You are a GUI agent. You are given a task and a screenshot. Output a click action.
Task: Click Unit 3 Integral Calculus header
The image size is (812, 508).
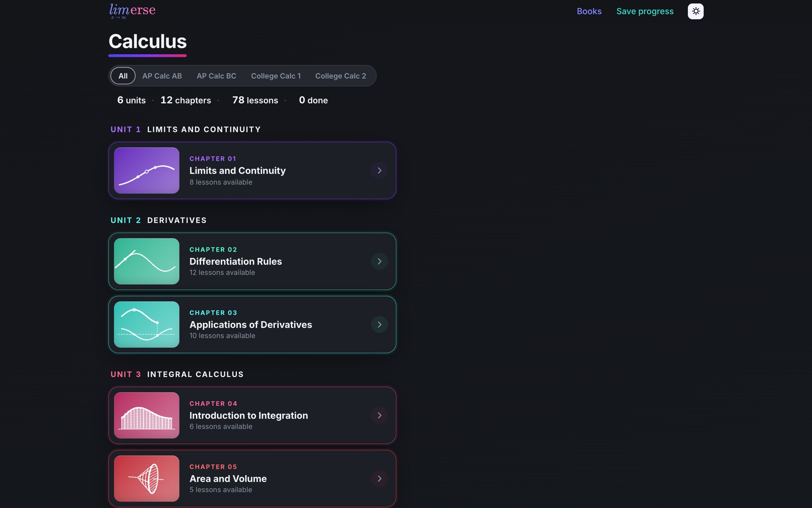coord(177,374)
